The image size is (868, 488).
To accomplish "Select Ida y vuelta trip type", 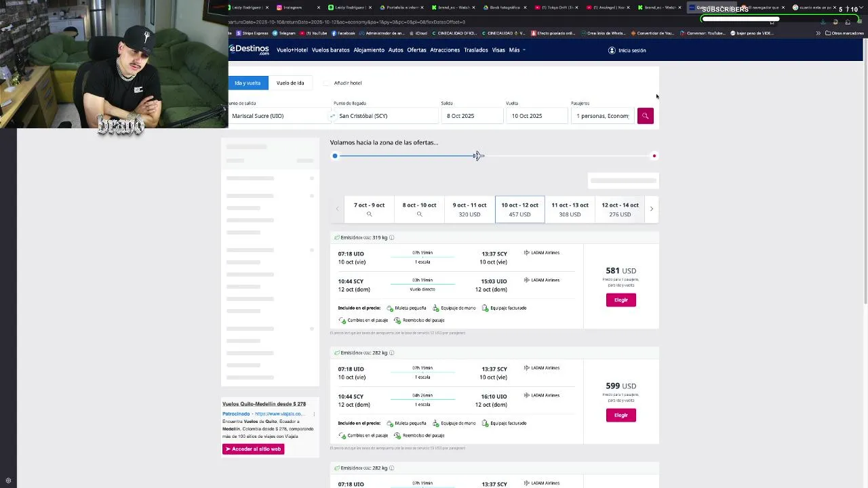I will pos(248,83).
